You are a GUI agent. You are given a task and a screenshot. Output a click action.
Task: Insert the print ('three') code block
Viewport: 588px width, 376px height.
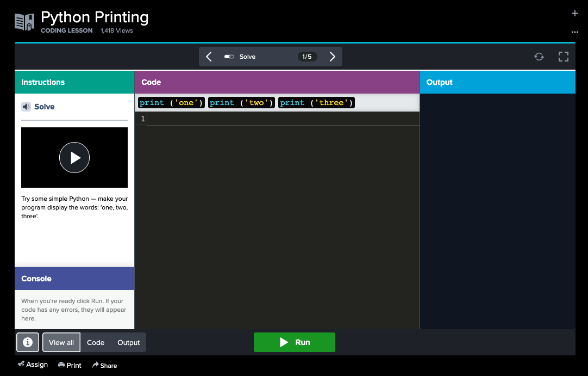click(316, 102)
